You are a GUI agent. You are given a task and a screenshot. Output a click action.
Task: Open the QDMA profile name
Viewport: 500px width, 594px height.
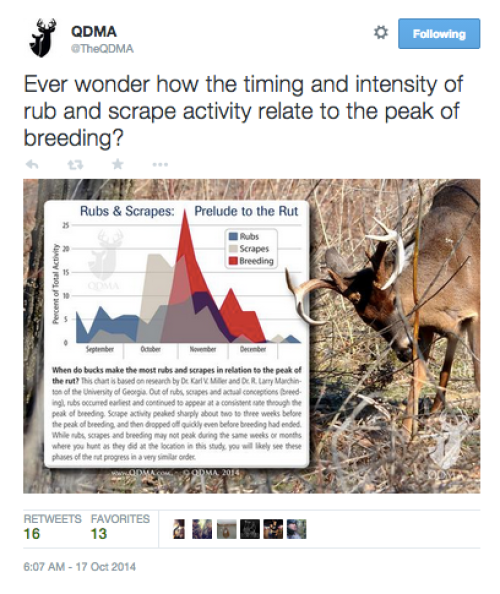(x=94, y=31)
